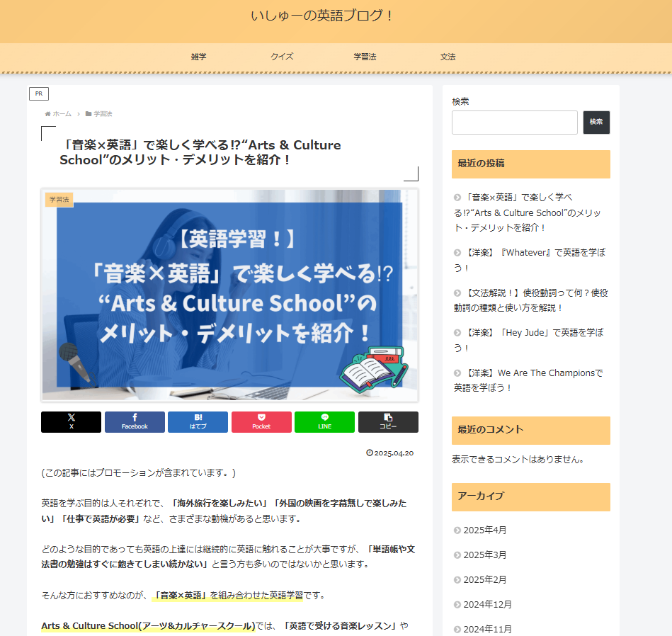Image resolution: width=672 pixels, height=636 pixels.
Task: Expand the 2025年4月 archive
Action: pyautogui.click(x=485, y=530)
